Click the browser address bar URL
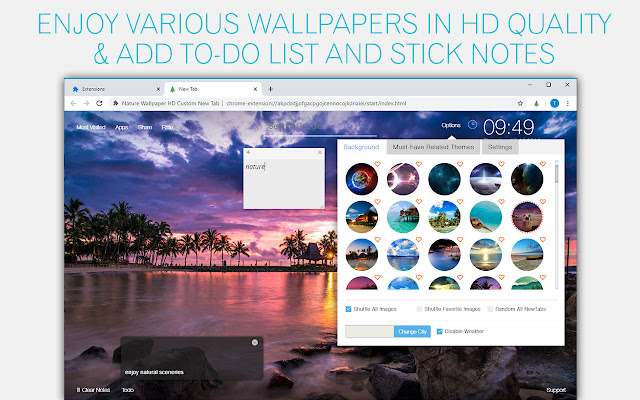Image resolution: width=640 pixels, height=400 pixels. coord(316,103)
